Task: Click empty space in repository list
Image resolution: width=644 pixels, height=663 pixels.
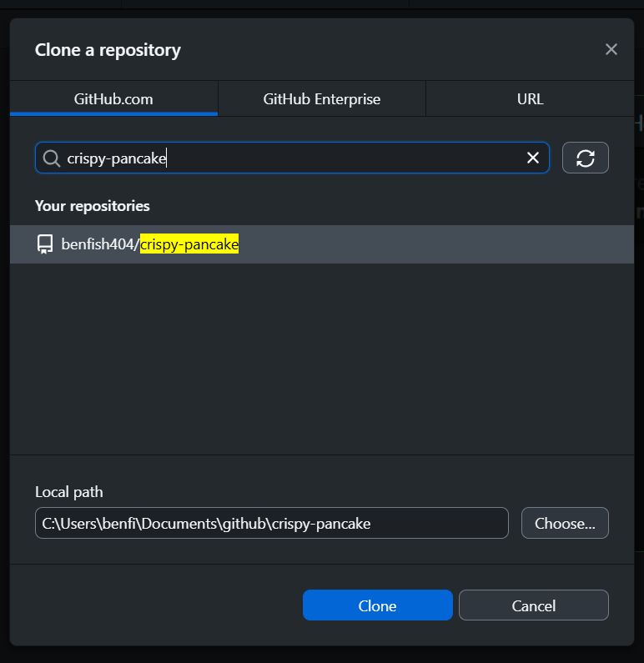Action: click(x=322, y=359)
